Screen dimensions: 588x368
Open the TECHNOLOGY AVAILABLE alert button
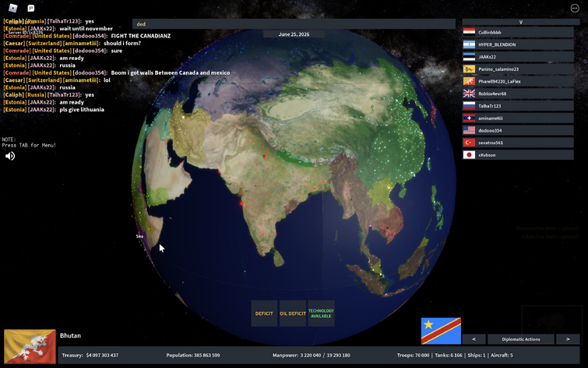(x=321, y=313)
